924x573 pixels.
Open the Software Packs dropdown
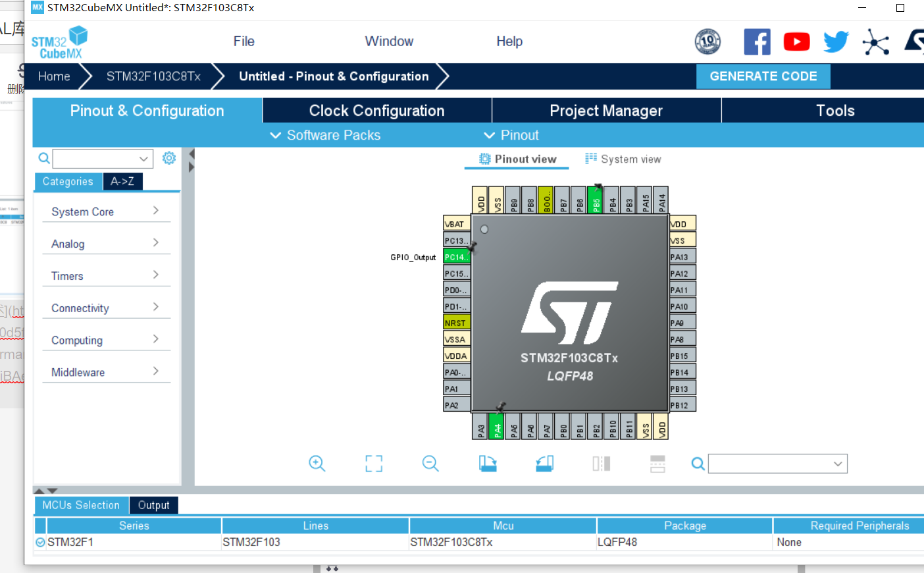325,135
